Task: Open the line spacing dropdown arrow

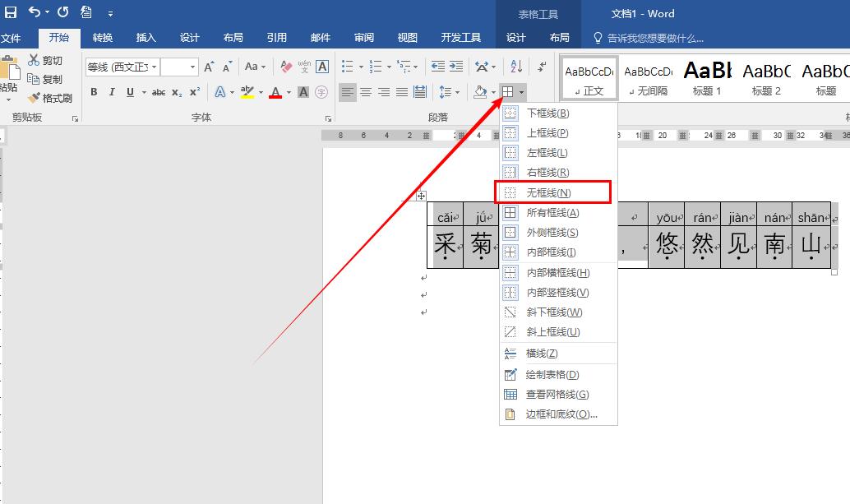Action: coord(458,93)
